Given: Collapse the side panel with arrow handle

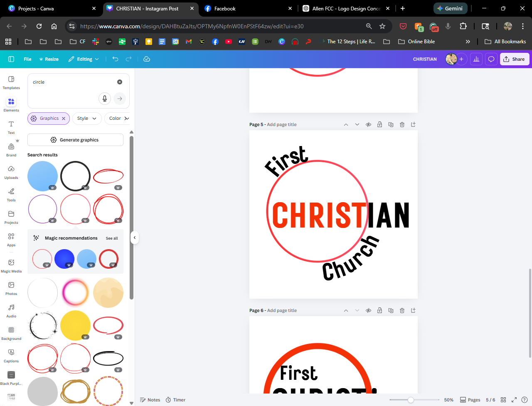Looking at the screenshot, I should [135, 238].
